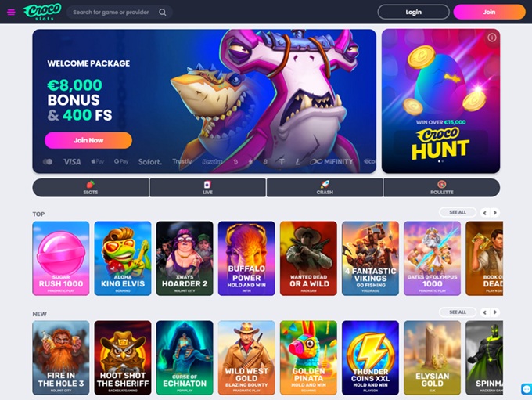Open the Crash games rocket tab

(x=325, y=187)
